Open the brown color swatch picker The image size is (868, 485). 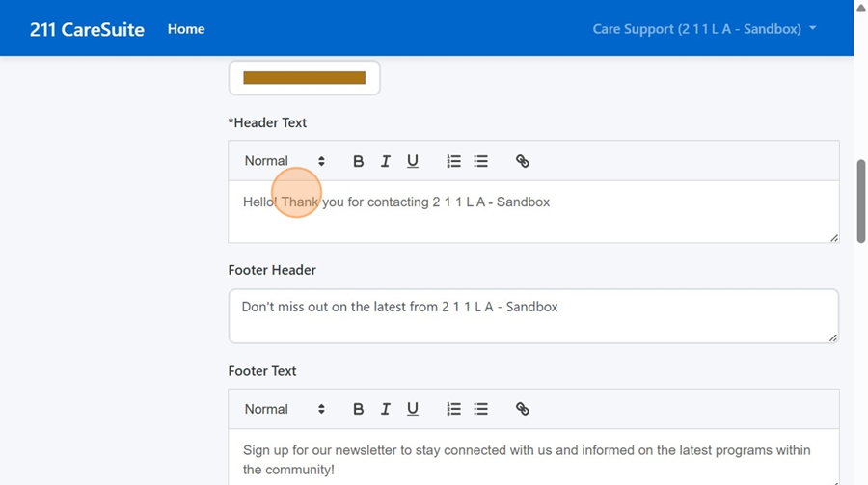[304, 78]
